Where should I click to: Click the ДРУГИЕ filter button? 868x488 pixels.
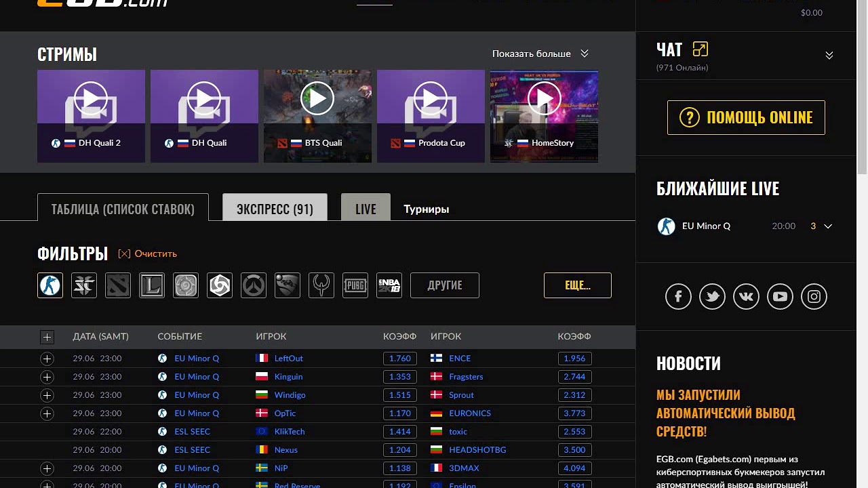point(445,285)
